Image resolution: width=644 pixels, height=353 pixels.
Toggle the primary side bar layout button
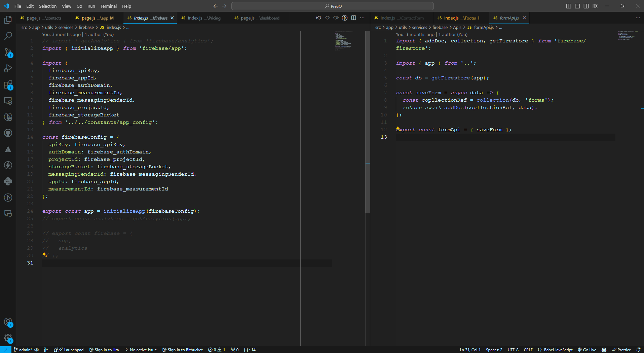pos(569,6)
